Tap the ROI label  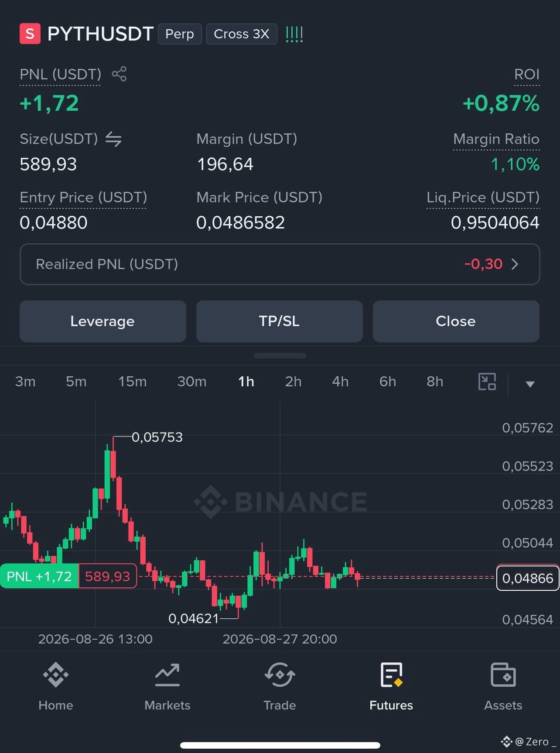527,75
